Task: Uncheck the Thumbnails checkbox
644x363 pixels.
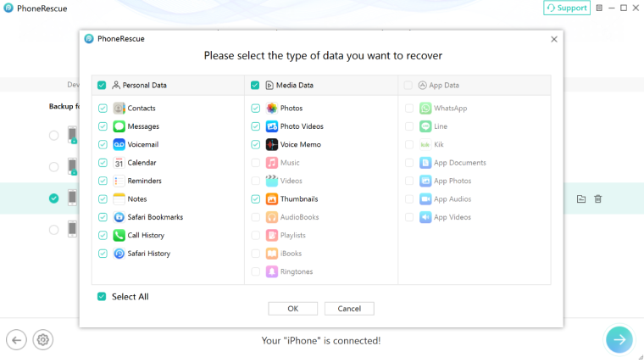Action: 255,199
